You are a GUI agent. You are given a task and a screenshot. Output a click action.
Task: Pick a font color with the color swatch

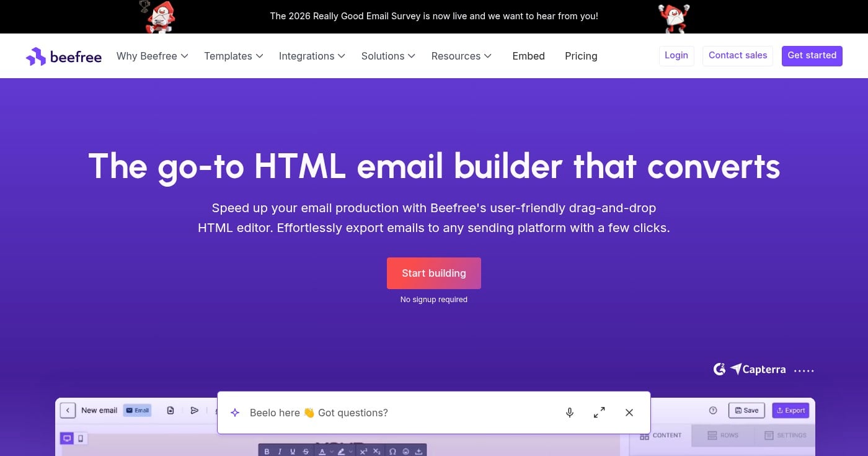coord(322,451)
